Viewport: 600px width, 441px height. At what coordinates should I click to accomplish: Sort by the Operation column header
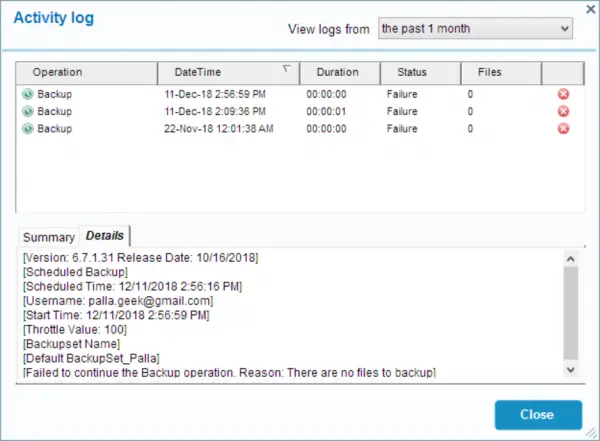pyautogui.click(x=86, y=72)
